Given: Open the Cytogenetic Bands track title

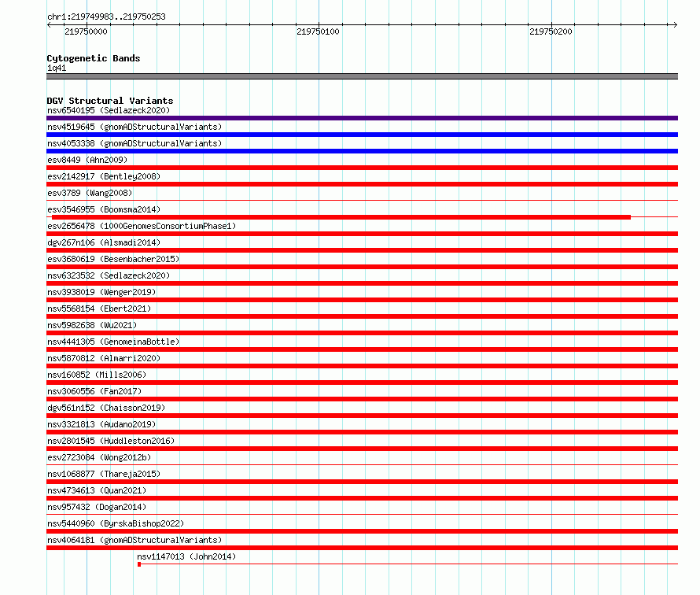Looking at the screenshot, I should [94, 58].
